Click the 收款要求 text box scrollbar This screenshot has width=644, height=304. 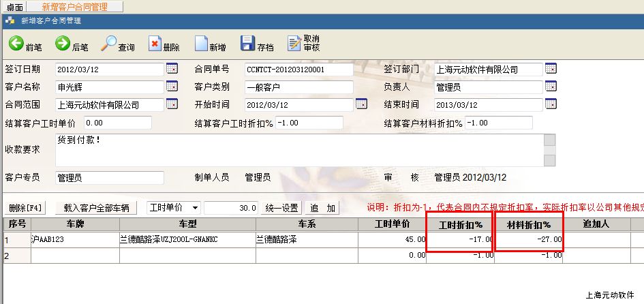pos(549,150)
